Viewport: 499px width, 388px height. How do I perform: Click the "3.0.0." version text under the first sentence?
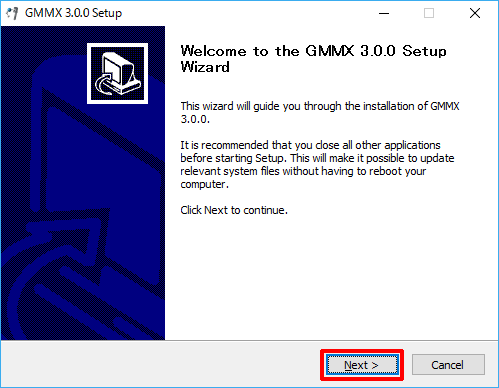pyautogui.click(x=195, y=119)
